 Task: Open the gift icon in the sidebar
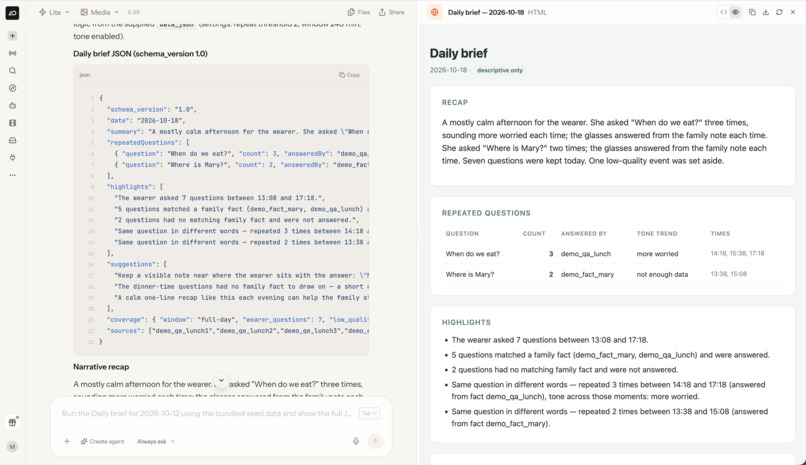(x=12, y=422)
